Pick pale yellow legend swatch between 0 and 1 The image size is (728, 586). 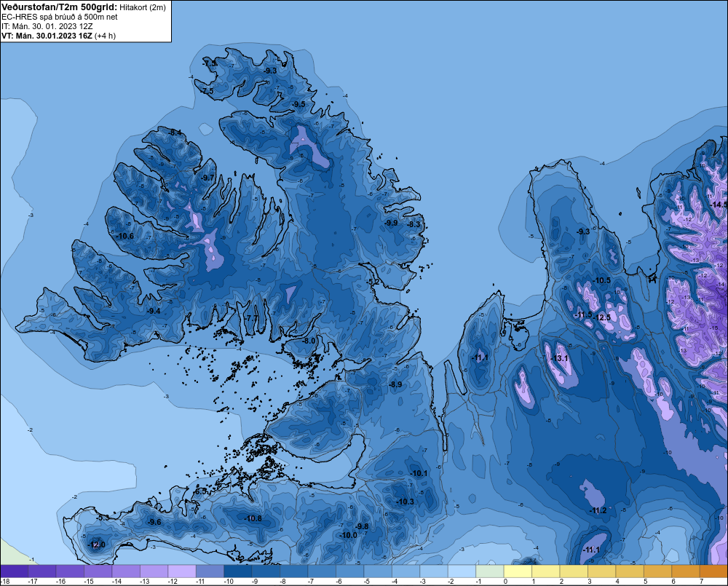pyautogui.click(x=518, y=571)
